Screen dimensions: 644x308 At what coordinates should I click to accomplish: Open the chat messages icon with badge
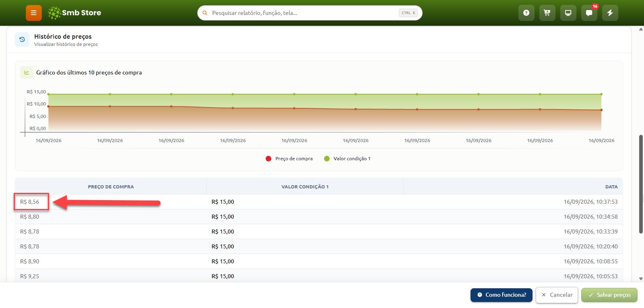(x=589, y=13)
